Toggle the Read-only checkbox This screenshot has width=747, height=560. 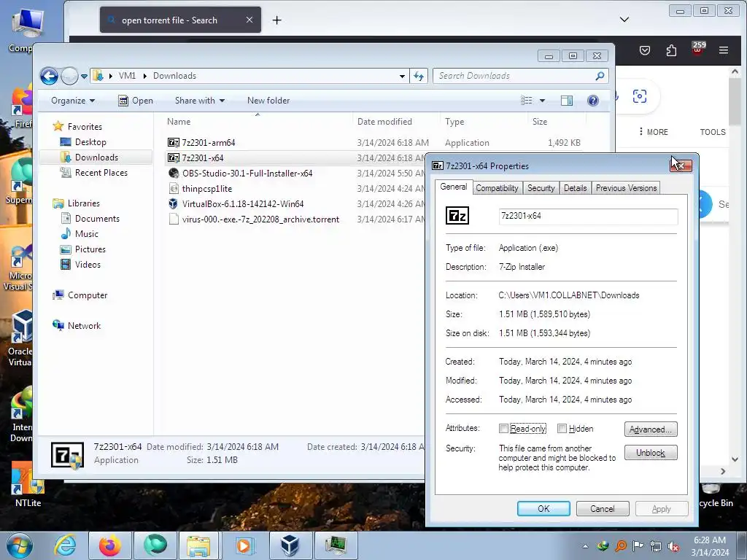[503, 429]
